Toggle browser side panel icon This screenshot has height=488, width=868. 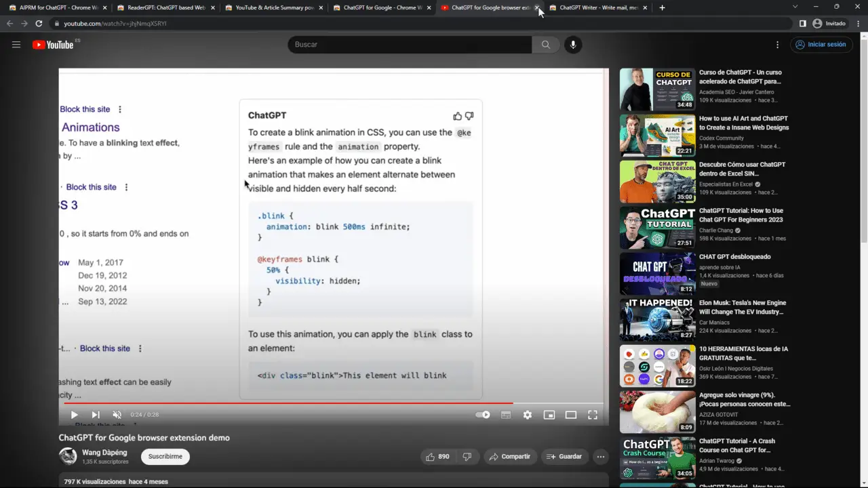pyautogui.click(x=802, y=23)
